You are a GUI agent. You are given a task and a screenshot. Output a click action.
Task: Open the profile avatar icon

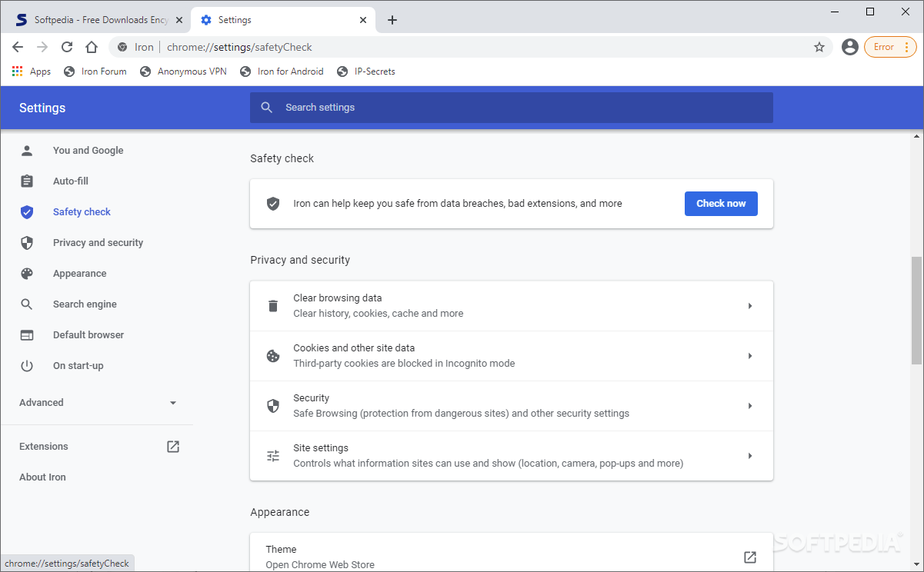tap(850, 47)
